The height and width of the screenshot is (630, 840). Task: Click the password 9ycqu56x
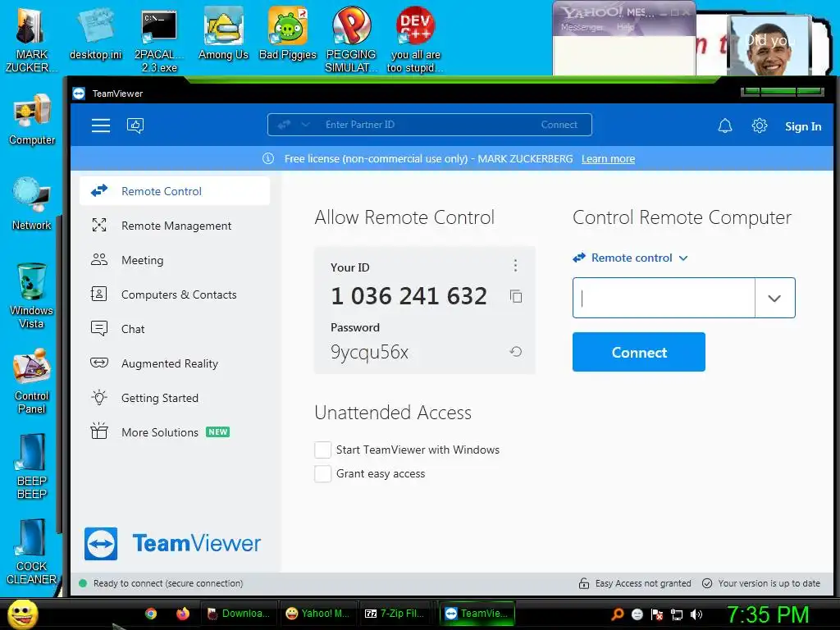click(370, 353)
